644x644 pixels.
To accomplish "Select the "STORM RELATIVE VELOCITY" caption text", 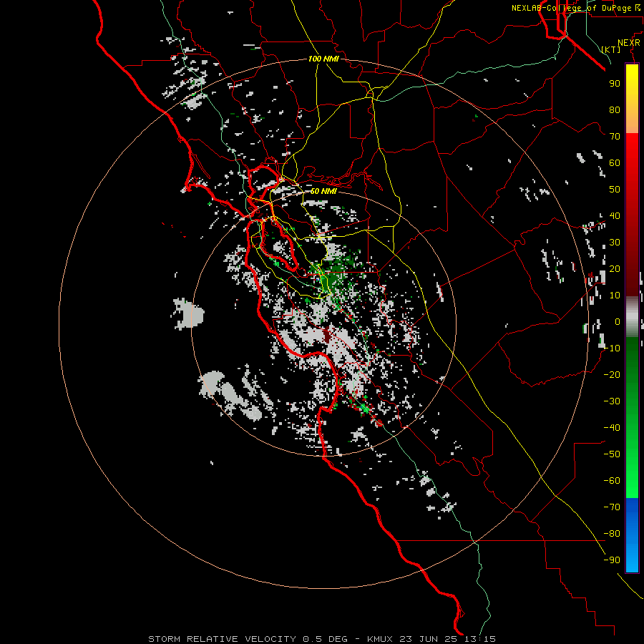I will click(222, 639).
